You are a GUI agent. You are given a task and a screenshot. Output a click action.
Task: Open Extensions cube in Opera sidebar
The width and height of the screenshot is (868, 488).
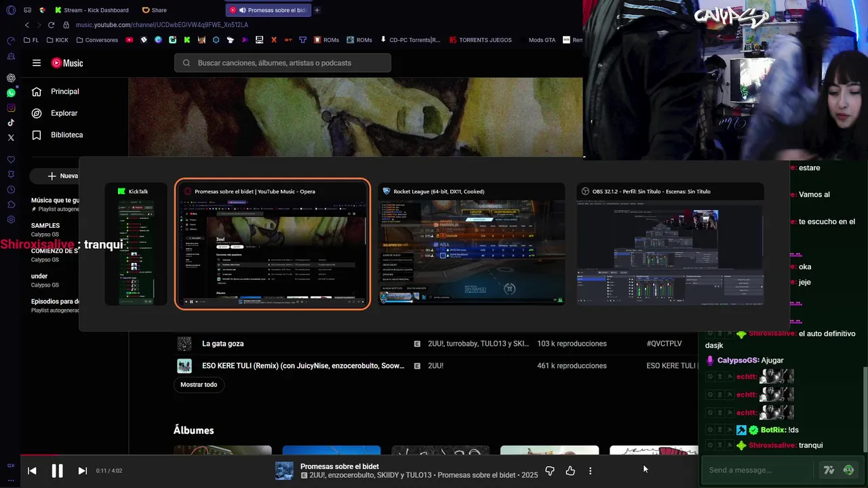point(11,205)
